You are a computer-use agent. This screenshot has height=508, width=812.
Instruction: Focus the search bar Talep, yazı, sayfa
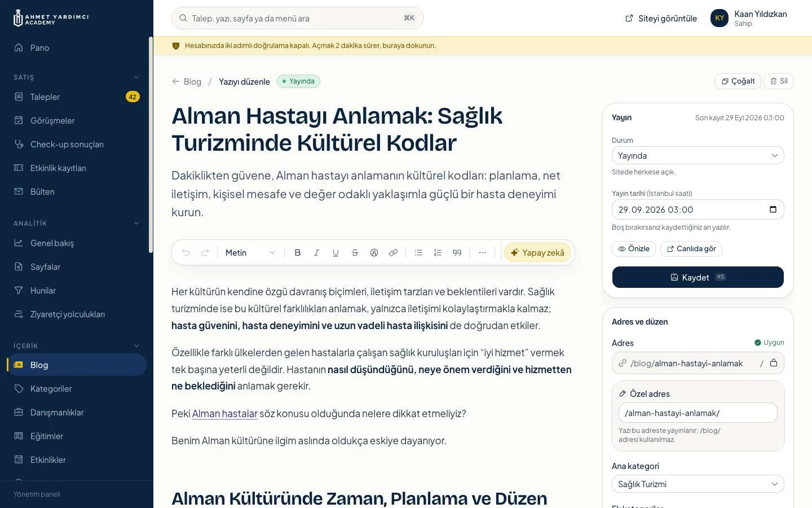point(298,18)
